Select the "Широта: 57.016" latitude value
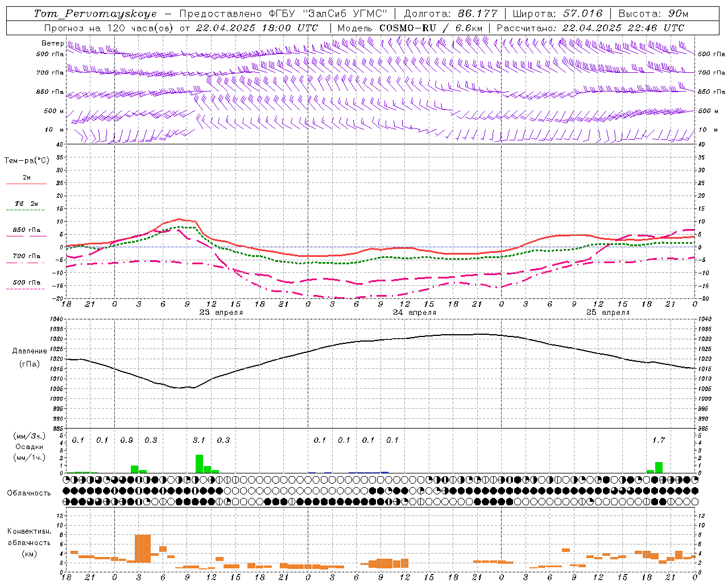Image resolution: width=728 pixels, height=582 pixels. [x=557, y=14]
